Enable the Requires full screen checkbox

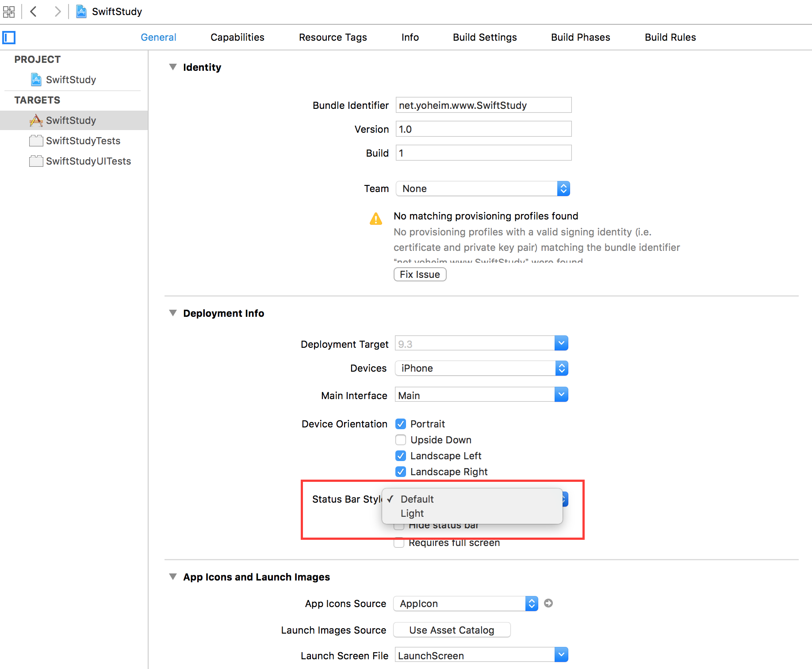[x=399, y=543]
